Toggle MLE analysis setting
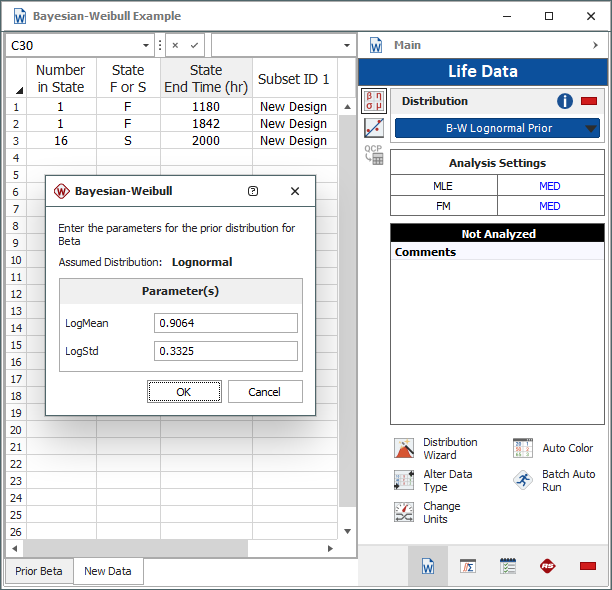Viewport: 612px width, 590px height. (443, 186)
